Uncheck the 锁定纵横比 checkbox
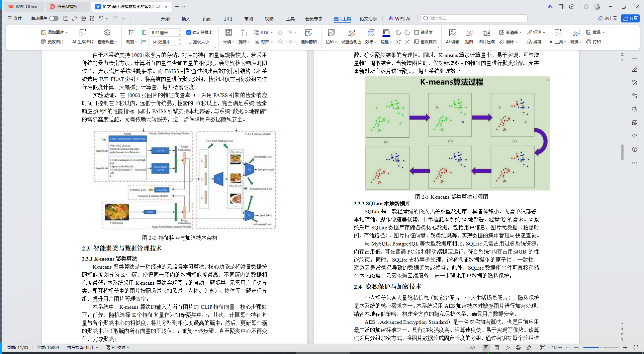 click(189, 32)
